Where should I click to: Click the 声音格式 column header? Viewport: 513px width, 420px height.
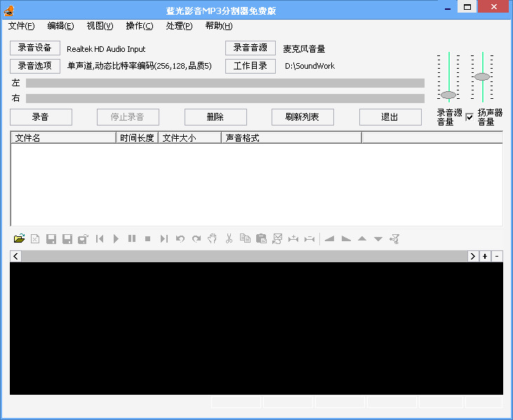click(x=291, y=138)
